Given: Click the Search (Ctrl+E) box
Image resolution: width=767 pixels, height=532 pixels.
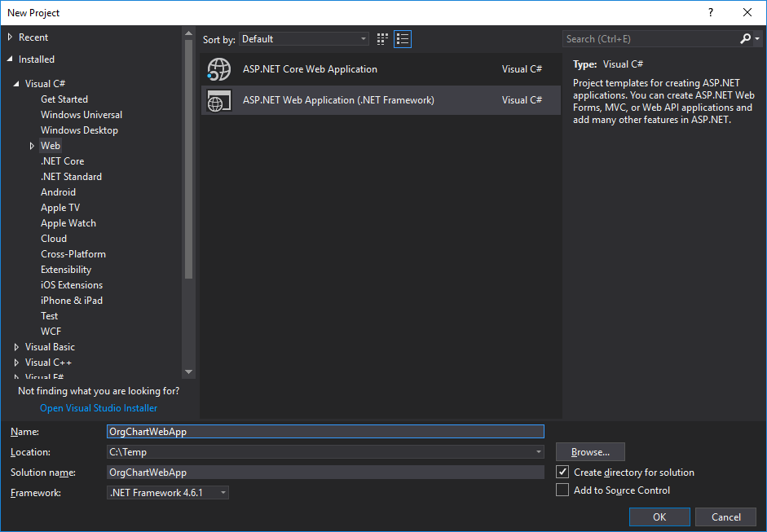Looking at the screenshot, I should click(x=650, y=39).
